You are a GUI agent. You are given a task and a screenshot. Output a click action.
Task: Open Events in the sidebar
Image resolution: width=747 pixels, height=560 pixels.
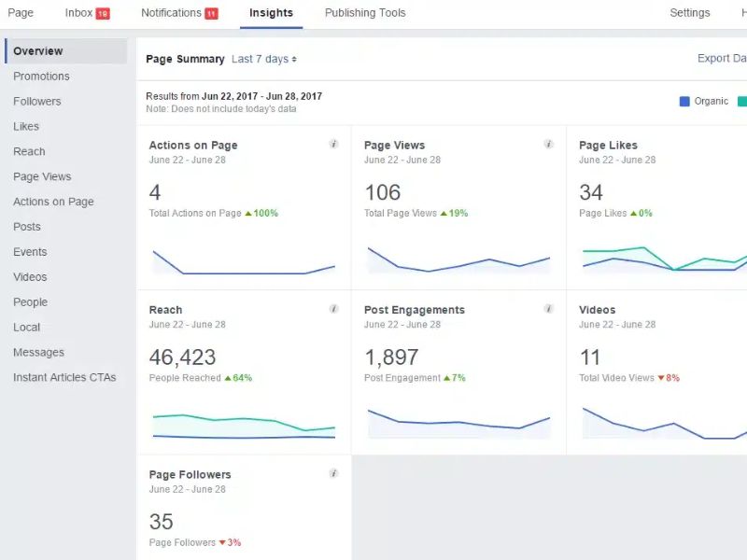coord(30,252)
